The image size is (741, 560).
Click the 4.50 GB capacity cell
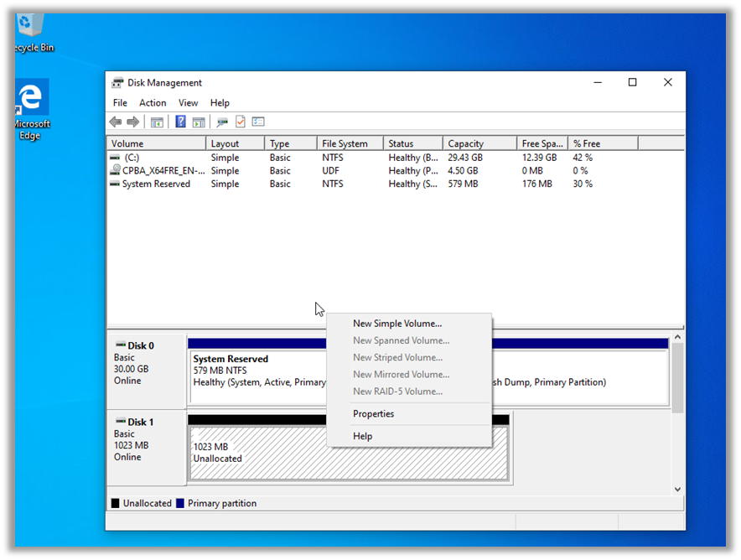(x=463, y=171)
